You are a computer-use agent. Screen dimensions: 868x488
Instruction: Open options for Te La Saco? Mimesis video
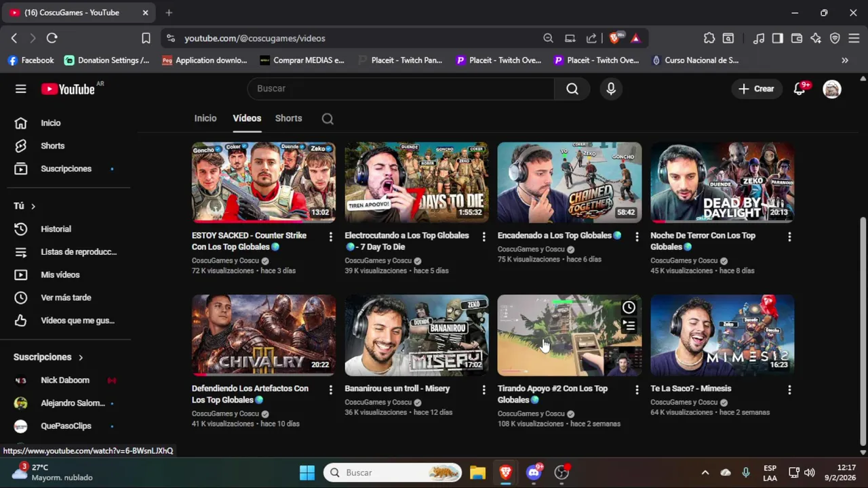(x=789, y=390)
